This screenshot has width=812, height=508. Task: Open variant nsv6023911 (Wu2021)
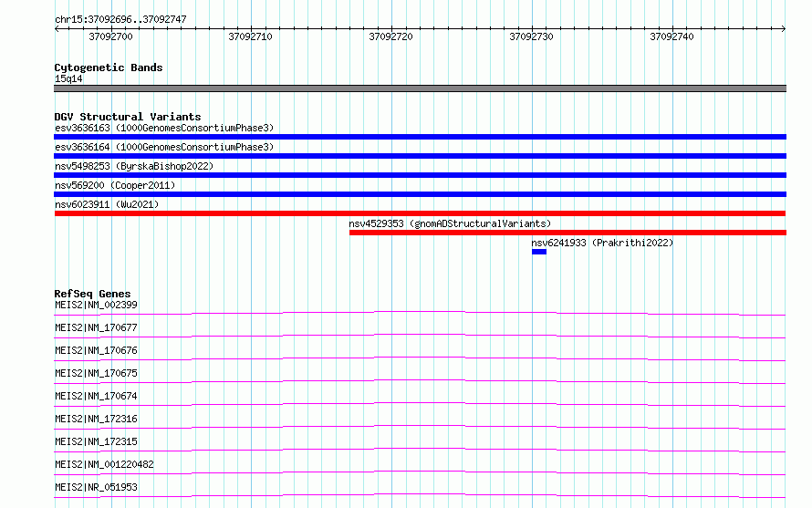[107, 204]
